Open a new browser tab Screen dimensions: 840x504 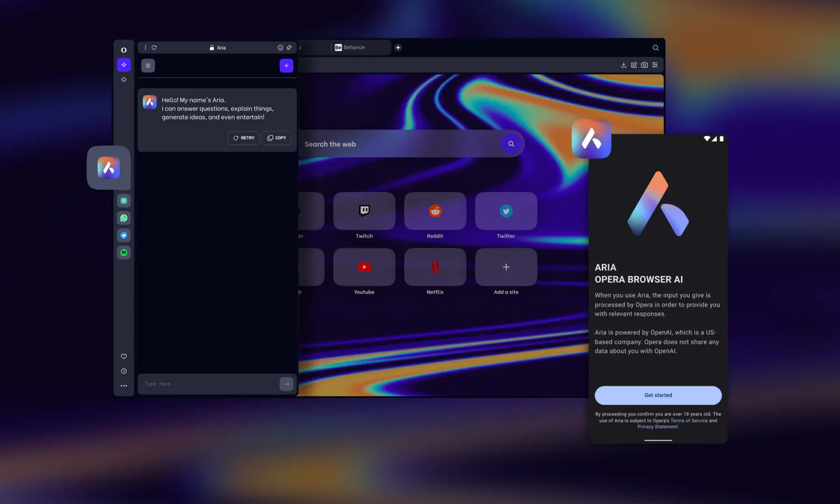[x=398, y=48]
